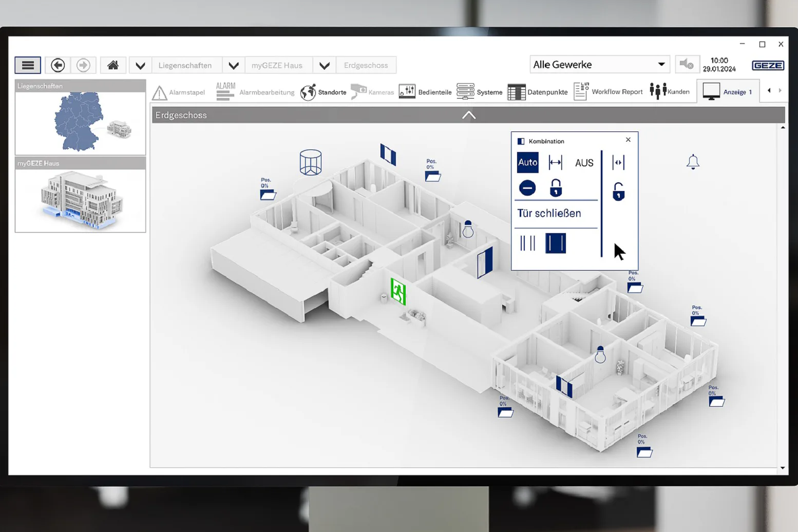
Task: Select the permanent open arrows mode
Action: [556, 163]
